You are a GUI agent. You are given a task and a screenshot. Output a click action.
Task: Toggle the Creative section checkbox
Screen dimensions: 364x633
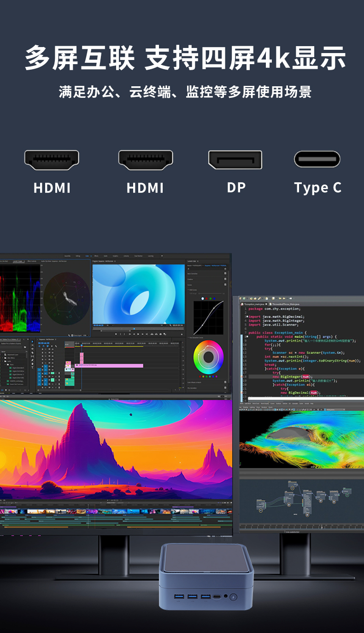pyautogui.click(x=225, y=279)
